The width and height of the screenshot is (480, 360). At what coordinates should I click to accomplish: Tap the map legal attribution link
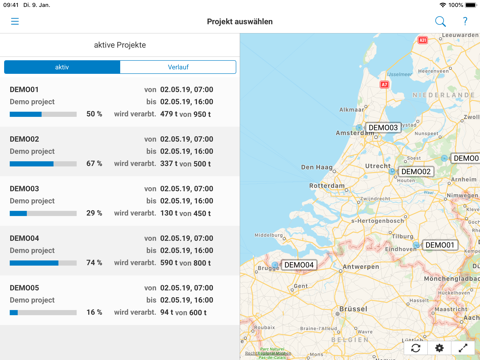pos(268,353)
